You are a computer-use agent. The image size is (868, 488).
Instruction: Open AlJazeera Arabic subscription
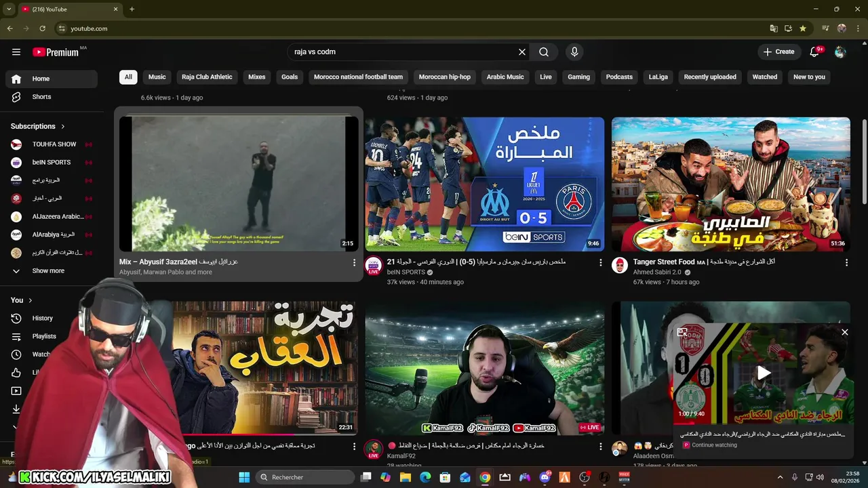[x=52, y=216]
